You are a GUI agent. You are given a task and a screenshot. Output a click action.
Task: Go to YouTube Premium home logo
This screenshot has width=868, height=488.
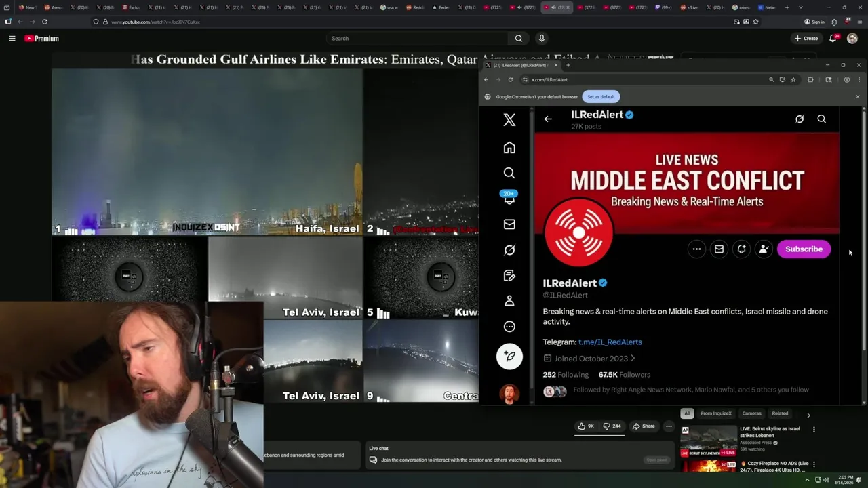coord(42,39)
